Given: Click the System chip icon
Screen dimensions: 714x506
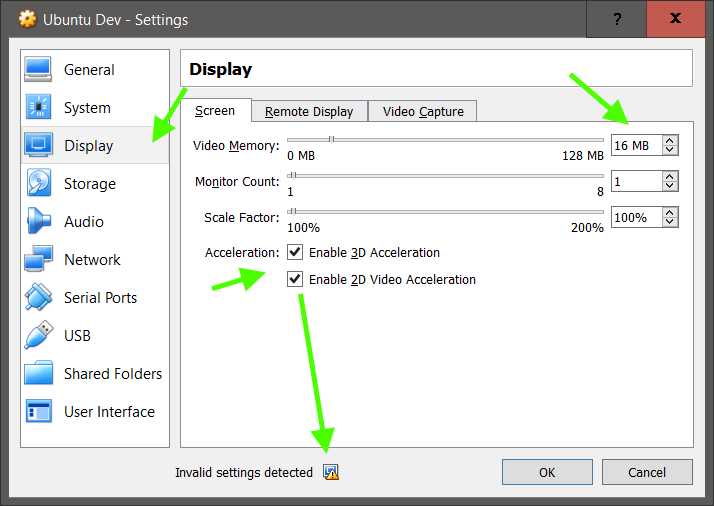Looking at the screenshot, I should click(x=38, y=107).
